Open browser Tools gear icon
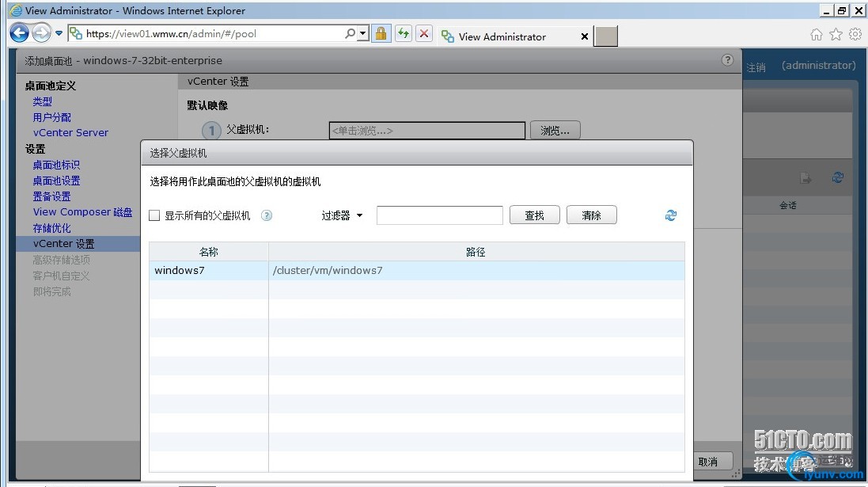Viewport: 868px width, 487px height. (x=855, y=34)
